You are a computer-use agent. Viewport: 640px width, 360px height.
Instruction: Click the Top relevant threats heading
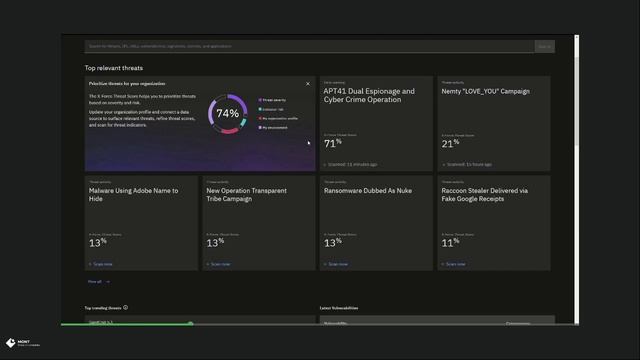coord(114,68)
